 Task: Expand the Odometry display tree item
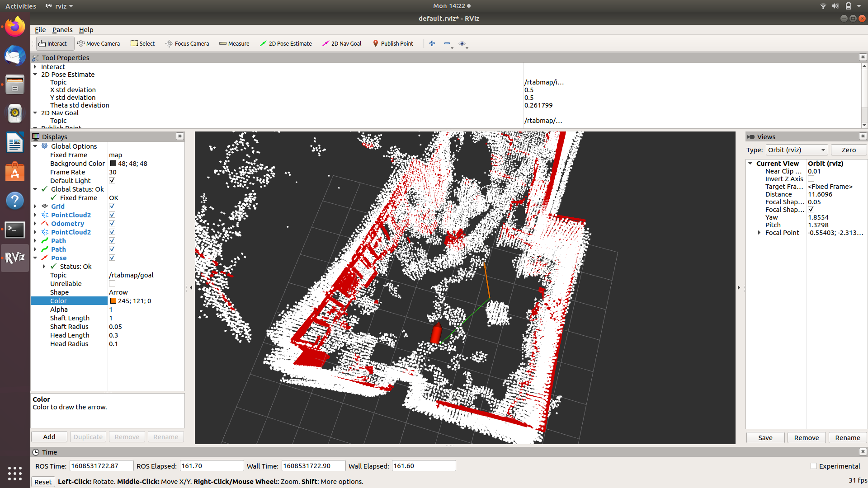tap(35, 224)
